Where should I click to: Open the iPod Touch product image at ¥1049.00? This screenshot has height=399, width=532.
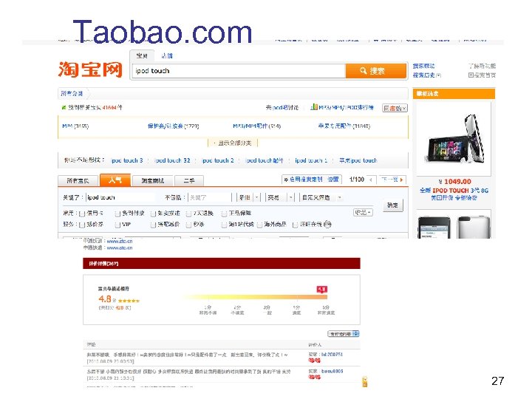(454, 139)
